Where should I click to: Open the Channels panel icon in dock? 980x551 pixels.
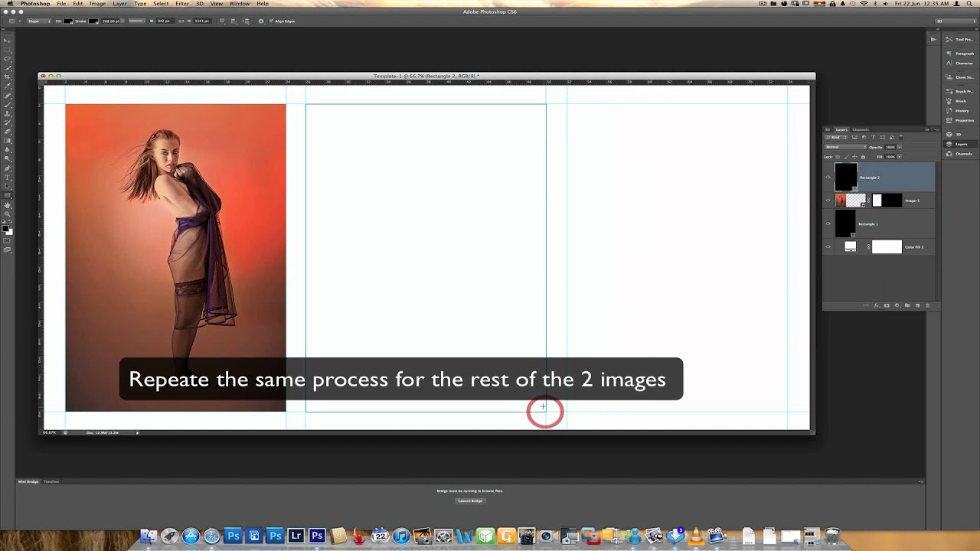(949, 154)
